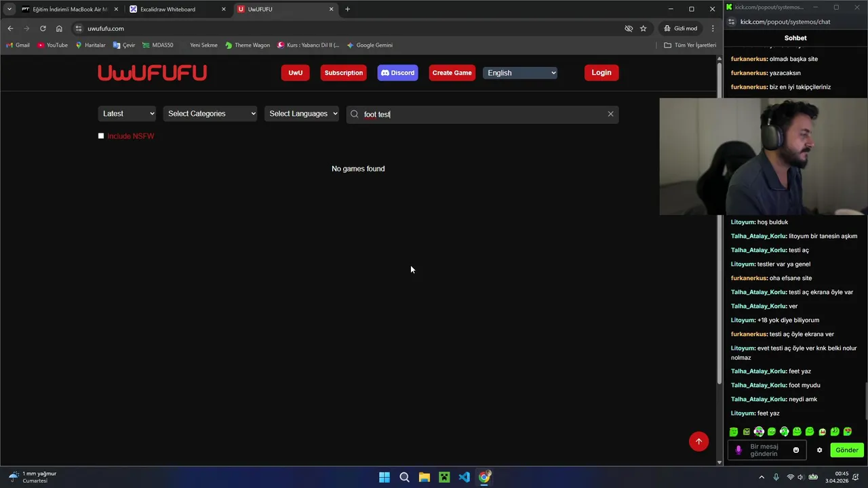Open the emoji picker smiley in chat input
The height and width of the screenshot is (488, 868).
coord(796,450)
